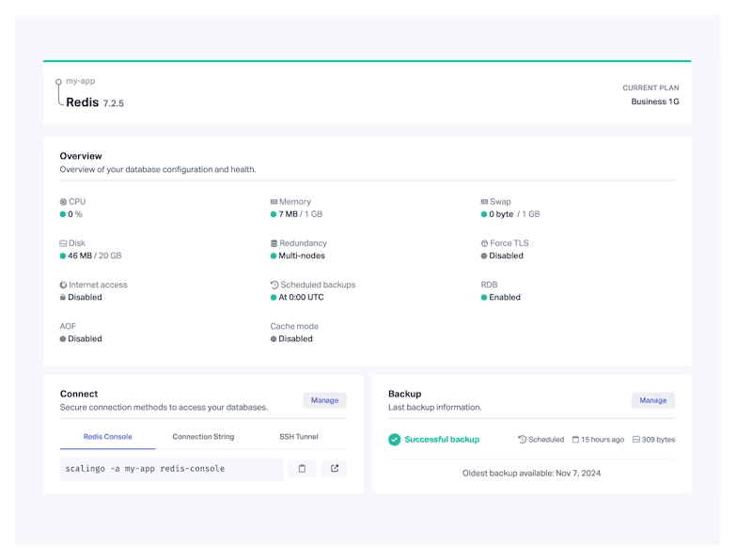
Task: Click the Redundancy database icon
Action: (x=274, y=243)
